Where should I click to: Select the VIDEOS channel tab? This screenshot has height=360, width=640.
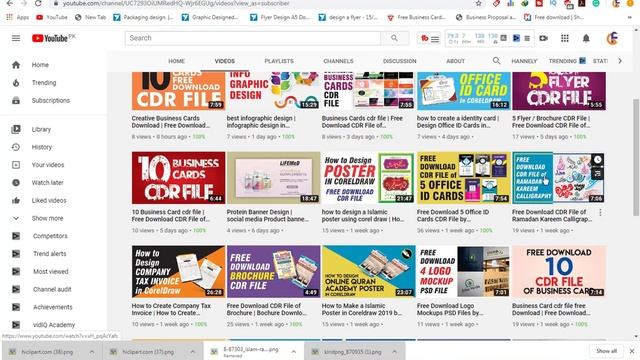coord(224,61)
